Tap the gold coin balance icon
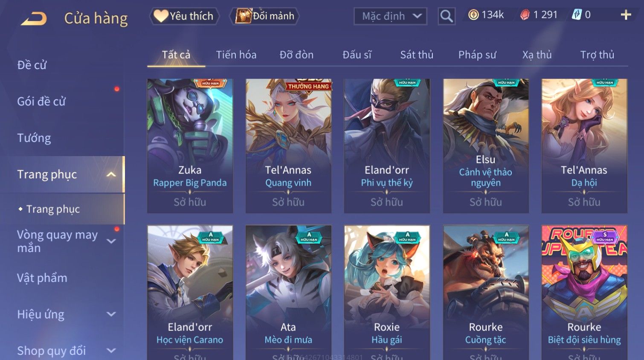The height and width of the screenshot is (360, 644). click(473, 15)
